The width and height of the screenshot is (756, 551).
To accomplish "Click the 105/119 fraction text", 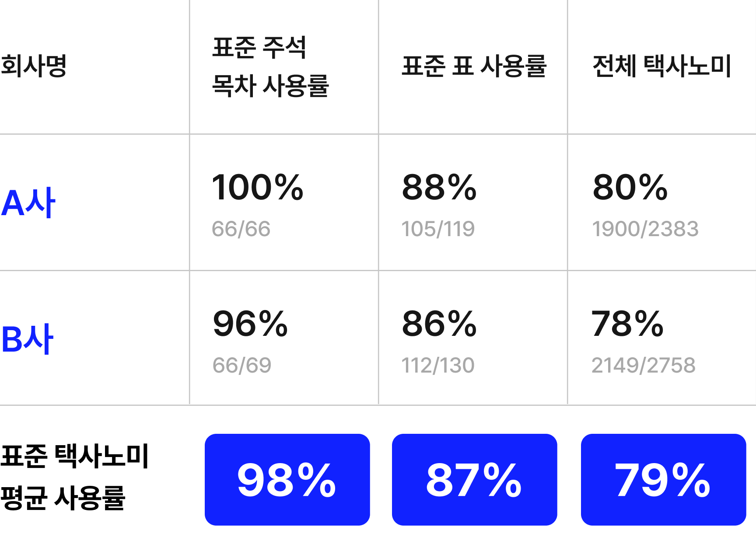I will point(438,229).
